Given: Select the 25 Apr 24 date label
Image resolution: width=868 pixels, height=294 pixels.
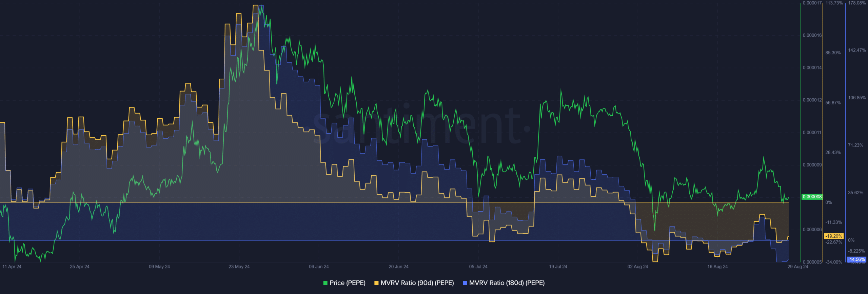Looking at the screenshot, I should 80,267.
